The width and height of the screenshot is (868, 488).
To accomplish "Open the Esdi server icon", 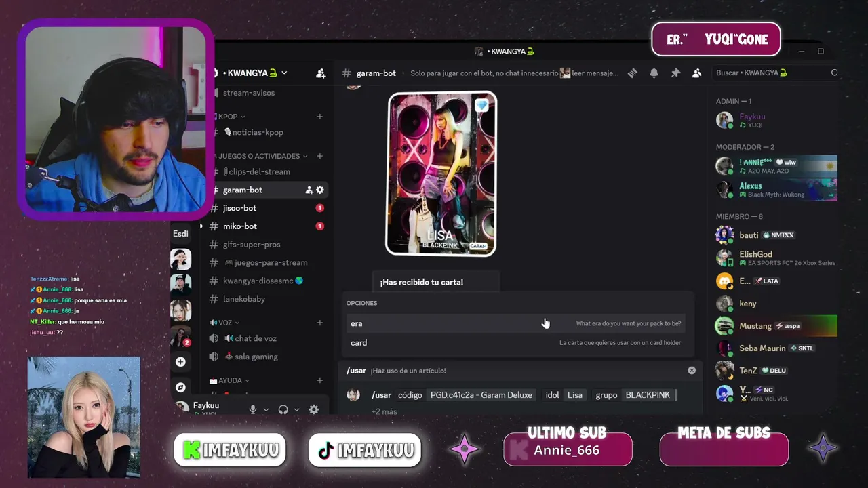I will click(180, 234).
